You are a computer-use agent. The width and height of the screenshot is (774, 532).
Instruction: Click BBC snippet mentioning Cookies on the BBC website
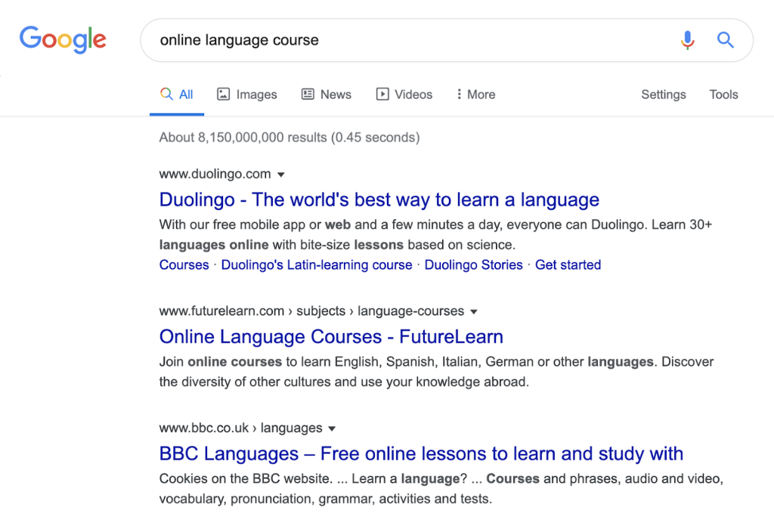pyautogui.click(x=441, y=489)
